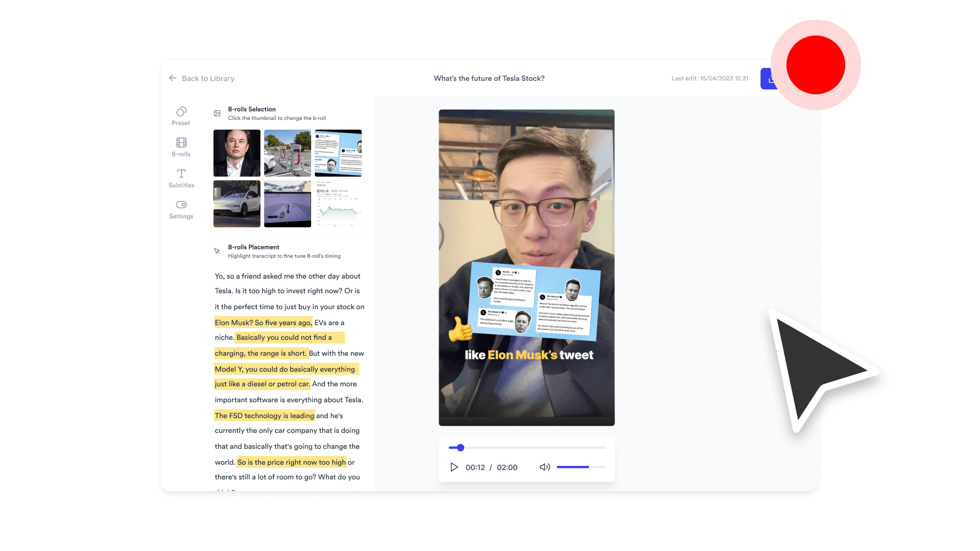Click the video title 'What's the future of Tesla Stock?'
Image resolution: width=980 pixels, height=551 pixels.
tap(489, 78)
